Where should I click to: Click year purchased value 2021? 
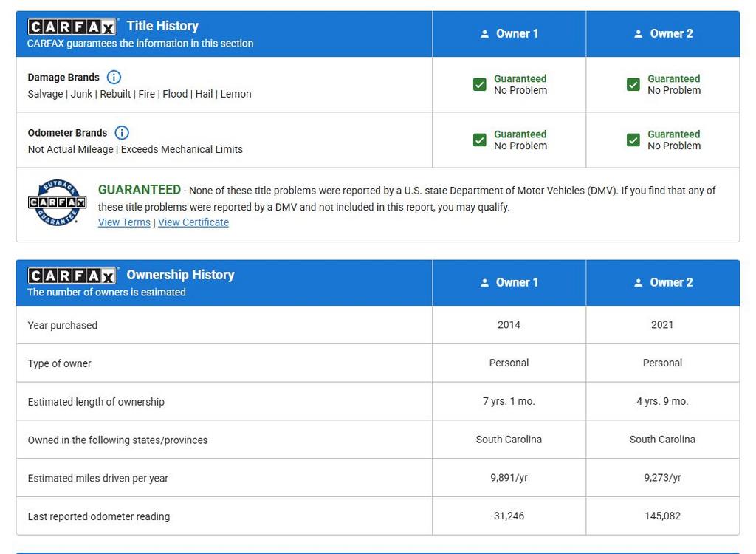pyautogui.click(x=662, y=325)
